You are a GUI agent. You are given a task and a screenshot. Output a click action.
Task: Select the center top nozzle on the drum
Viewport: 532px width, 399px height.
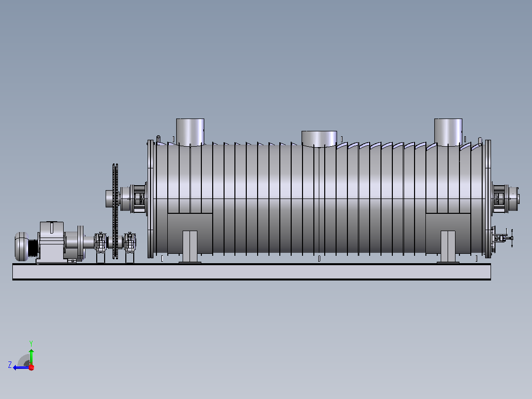click(319, 139)
